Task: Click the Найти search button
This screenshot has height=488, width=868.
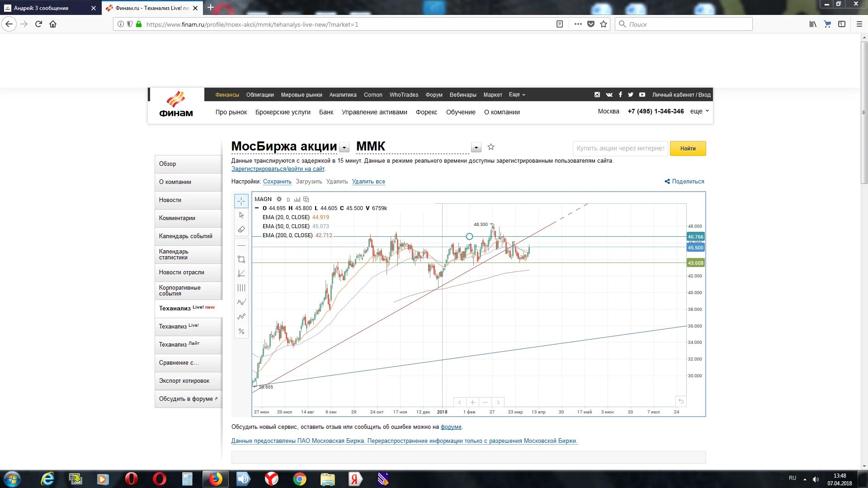Action: pos(687,148)
